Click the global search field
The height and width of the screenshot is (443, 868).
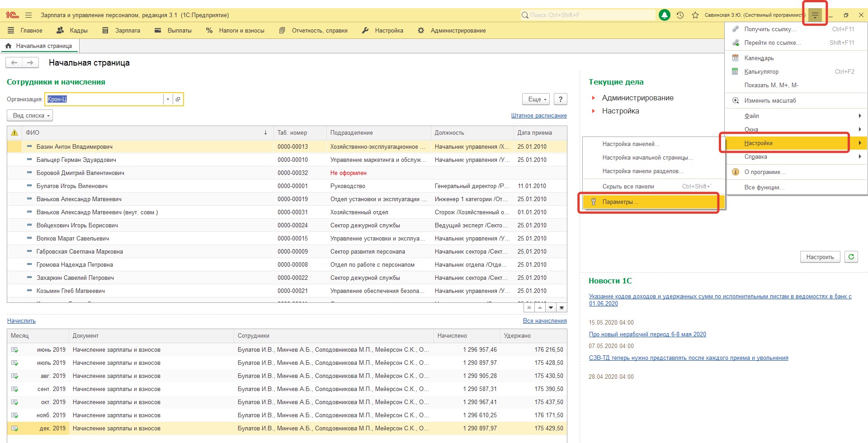(x=588, y=15)
